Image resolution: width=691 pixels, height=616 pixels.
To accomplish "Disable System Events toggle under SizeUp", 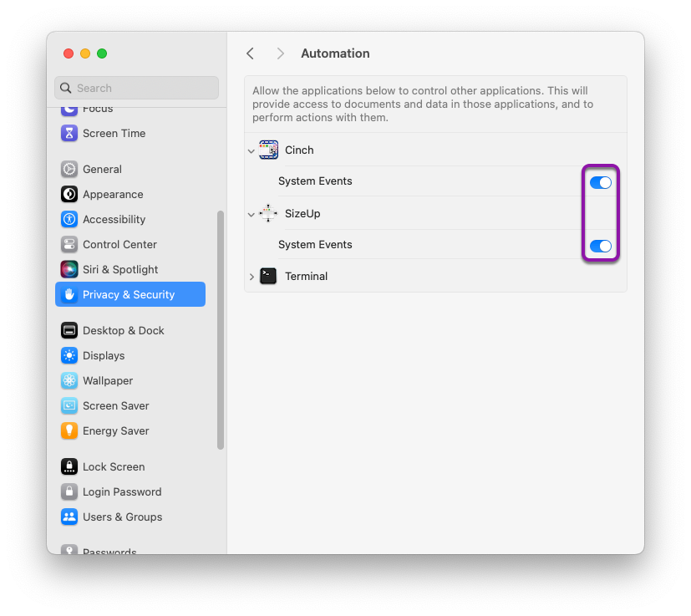I will pyautogui.click(x=601, y=246).
